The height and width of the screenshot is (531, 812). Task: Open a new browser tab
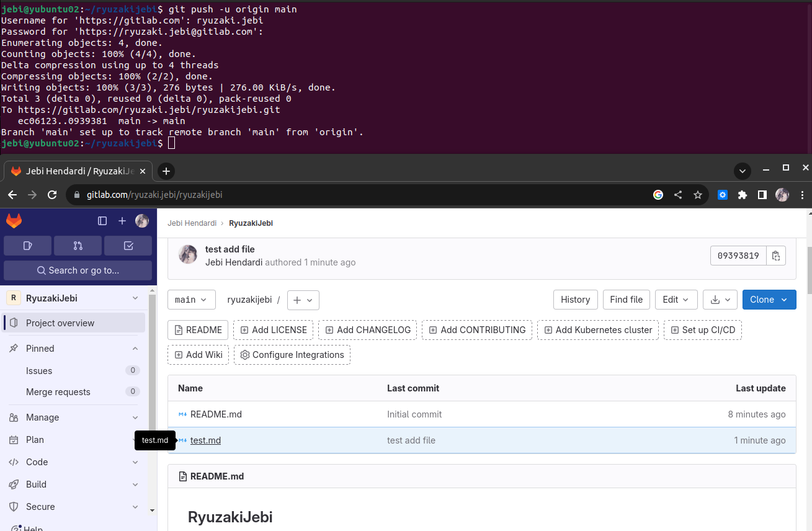click(x=166, y=171)
